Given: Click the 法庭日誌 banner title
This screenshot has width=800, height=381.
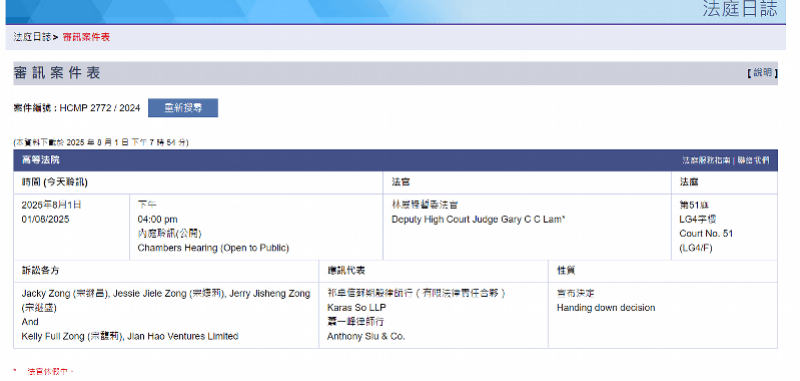Looking at the screenshot, I should [740, 9].
